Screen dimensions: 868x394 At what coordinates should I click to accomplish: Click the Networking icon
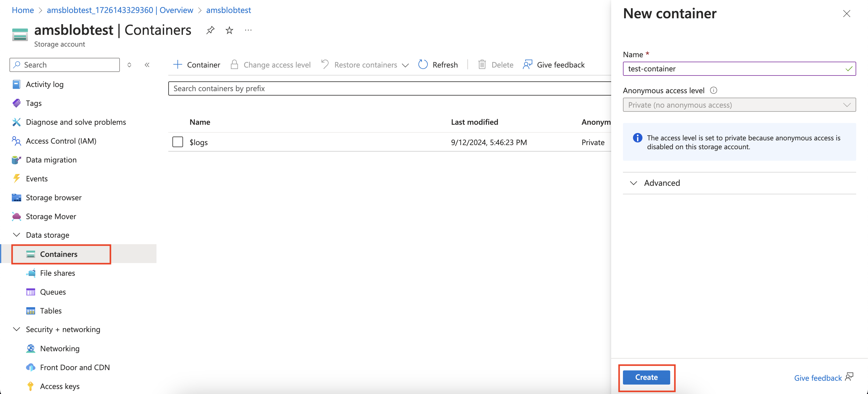[31, 348]
